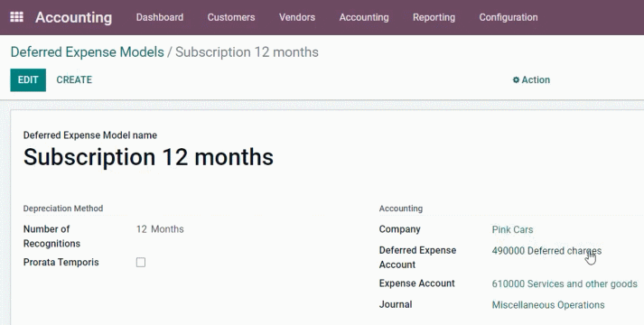The height and width of the screenshot is (325, 644).
Task: Open the Pink Cars company link
Action: pyautogui.click(x=512, y=230)
